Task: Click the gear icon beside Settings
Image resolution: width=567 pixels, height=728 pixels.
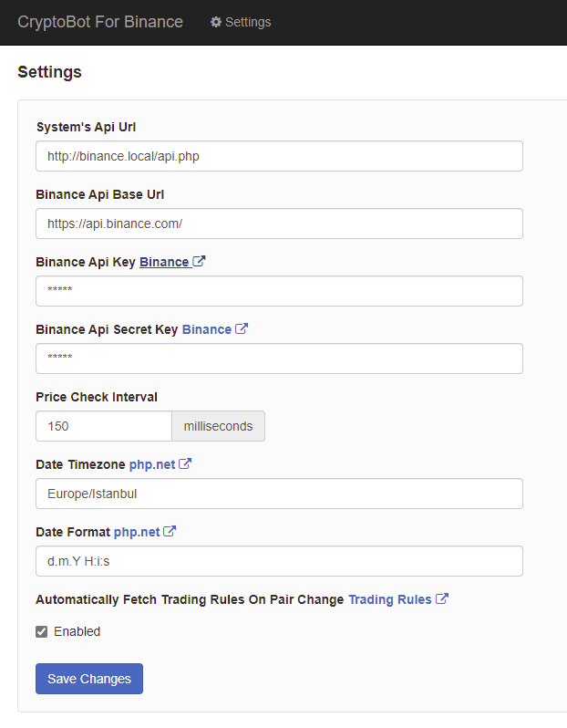Action: pos(216,22)
